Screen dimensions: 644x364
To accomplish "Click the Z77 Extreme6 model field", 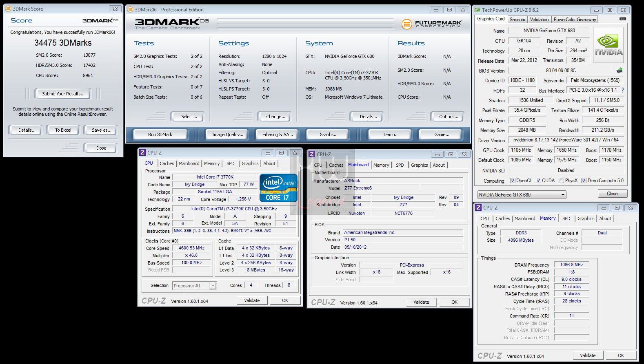I will point(381,188).
